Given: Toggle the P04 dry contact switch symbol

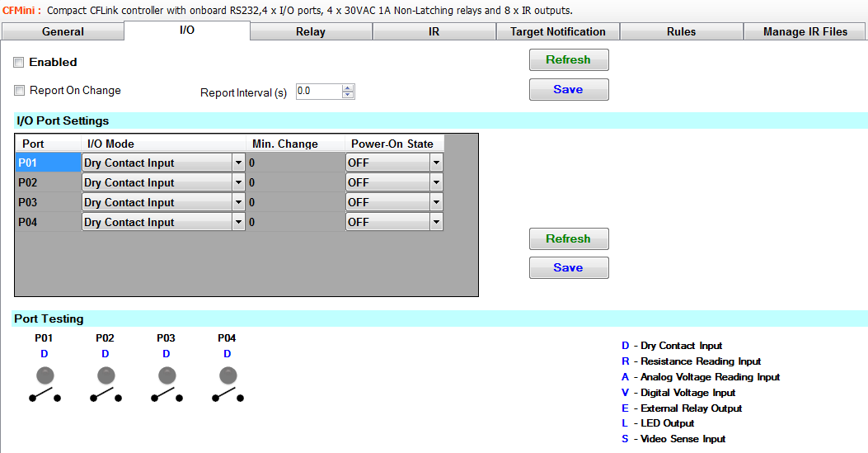Looking at the screenshot, I should 228,397.
